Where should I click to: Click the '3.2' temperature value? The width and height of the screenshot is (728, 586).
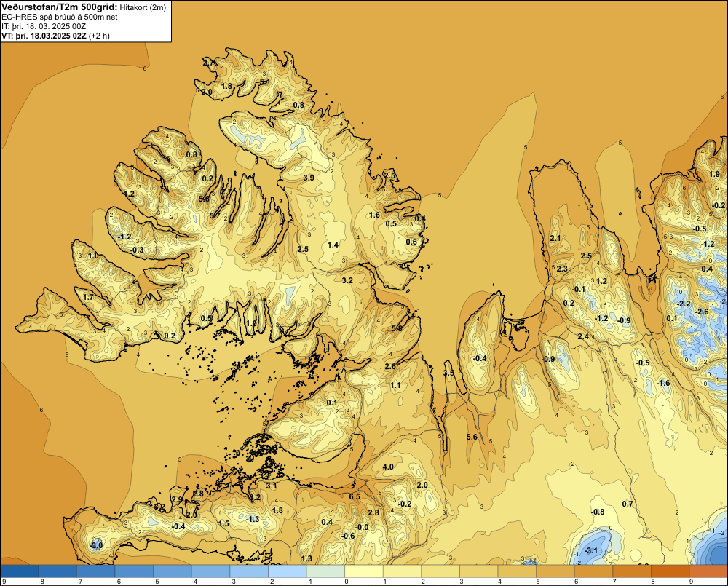click(x=347, y=280)
